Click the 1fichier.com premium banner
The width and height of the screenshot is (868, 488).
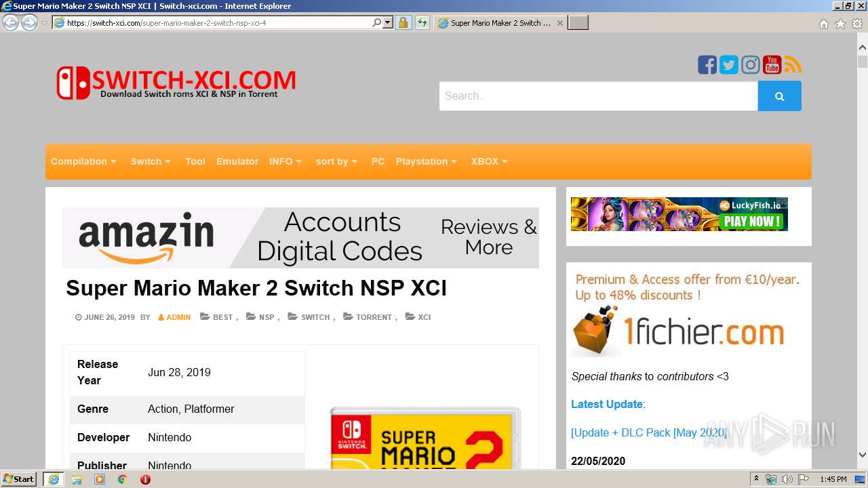tap(688, 314)
